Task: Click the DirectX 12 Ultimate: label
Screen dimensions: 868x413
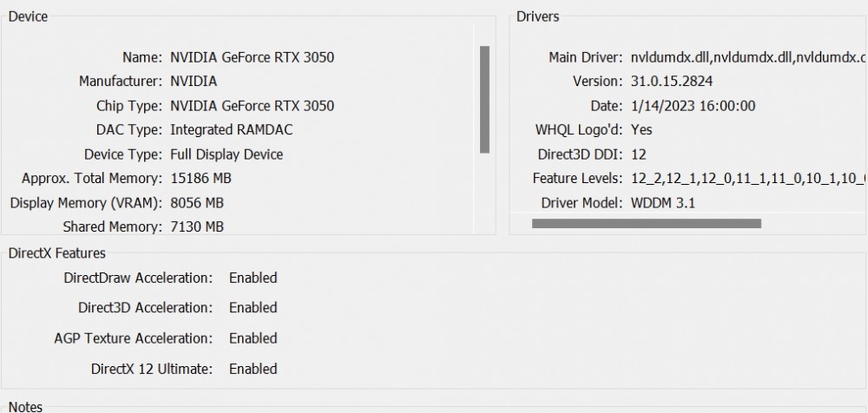Action: [x=152, y=369]
